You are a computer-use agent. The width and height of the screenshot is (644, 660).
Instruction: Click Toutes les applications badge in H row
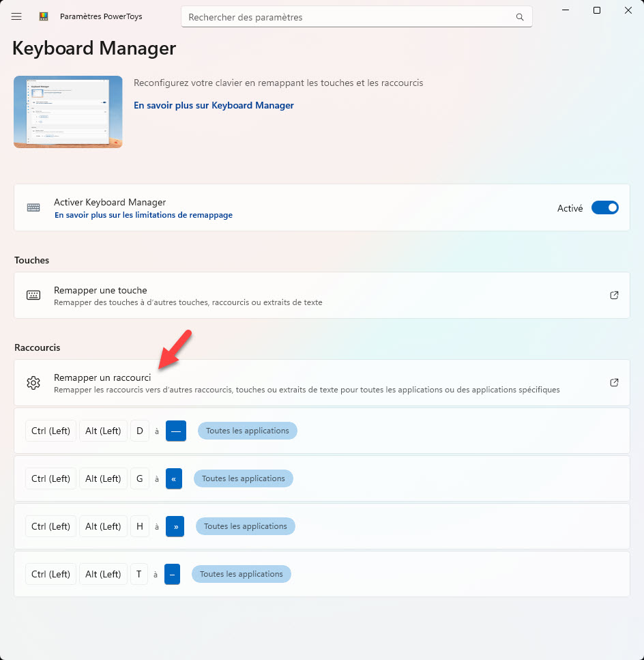point(245,526)
